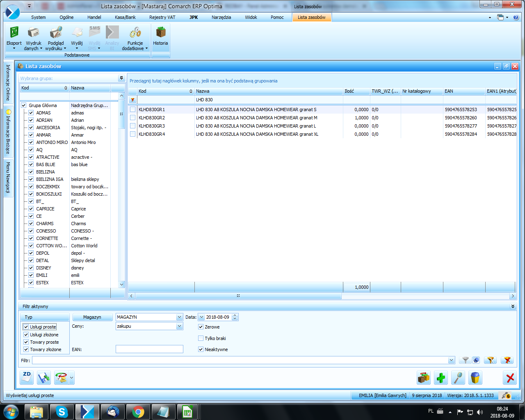The width and height of the screenshot is (525, 420).
Task: Uncheck the Zerowe checkbox
Action: point(201,327)
